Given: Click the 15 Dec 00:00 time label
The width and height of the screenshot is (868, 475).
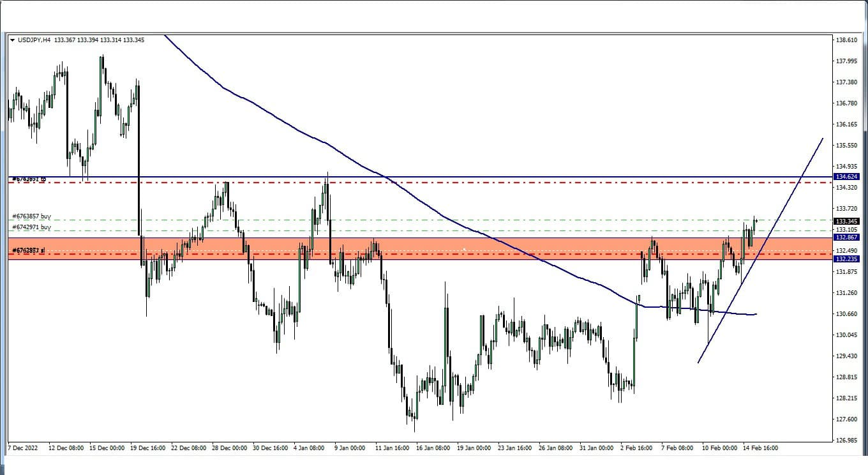Looking at the screenshot, I should coord(107,448).
